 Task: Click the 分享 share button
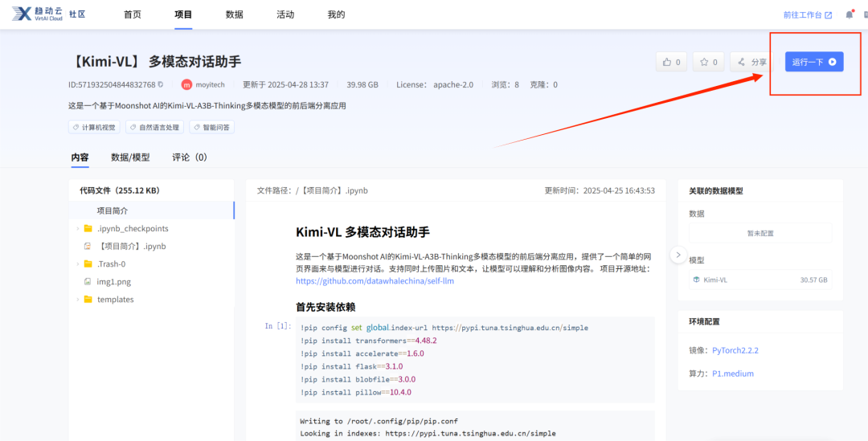pyautogui.click(x=752, y=62)
